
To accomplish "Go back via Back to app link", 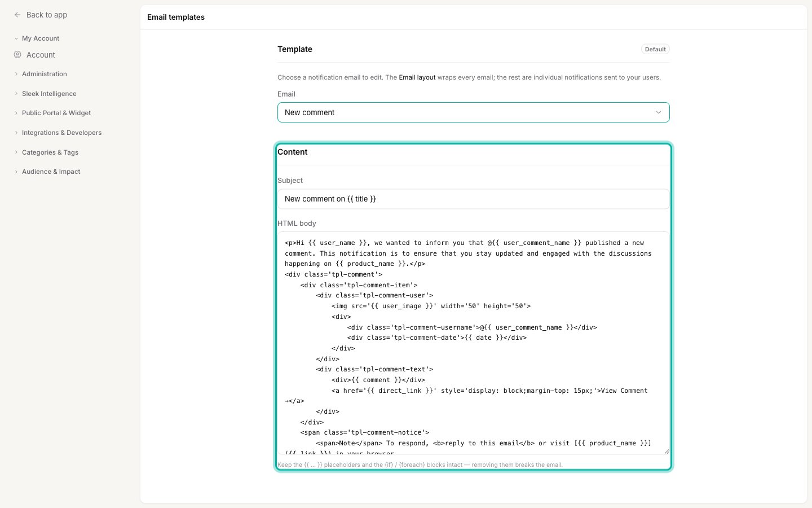I will (x=47, y=15).
